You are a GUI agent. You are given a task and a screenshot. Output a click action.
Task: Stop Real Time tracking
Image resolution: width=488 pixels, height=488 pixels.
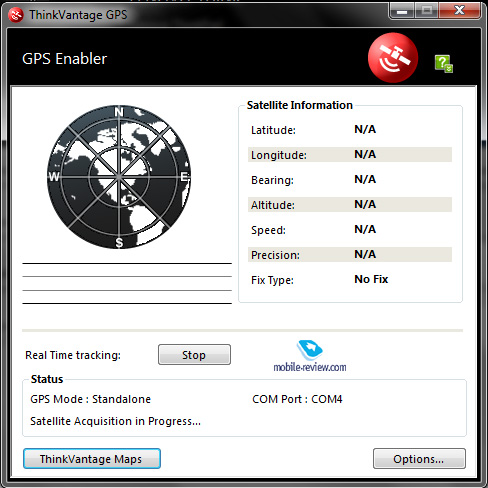[x=194, y=355]
